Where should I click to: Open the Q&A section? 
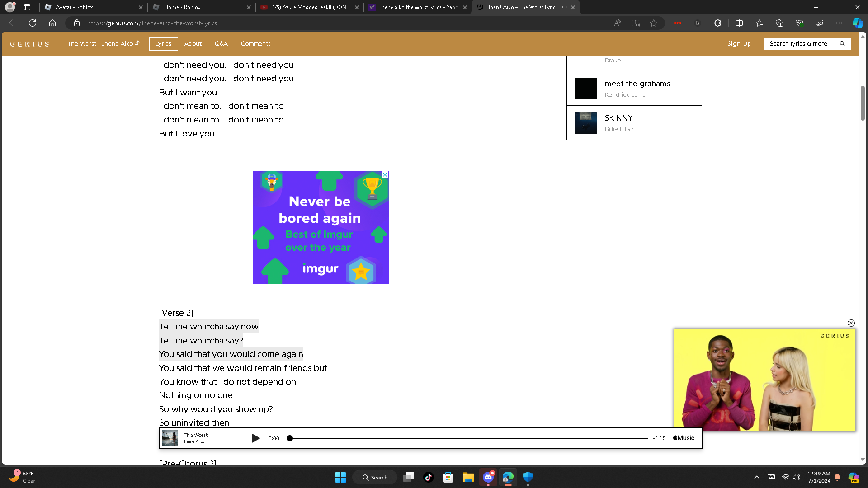click(x=221, y=44)
